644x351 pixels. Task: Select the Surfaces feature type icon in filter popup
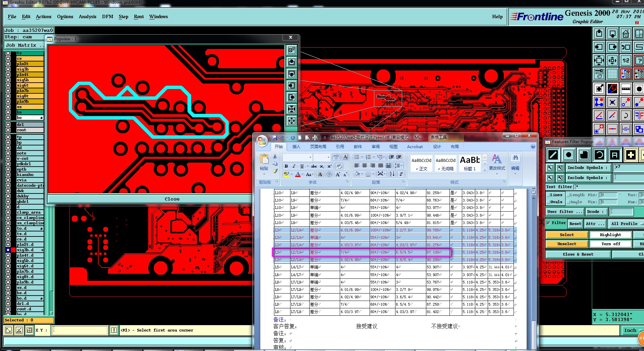[x=584, y=155]
